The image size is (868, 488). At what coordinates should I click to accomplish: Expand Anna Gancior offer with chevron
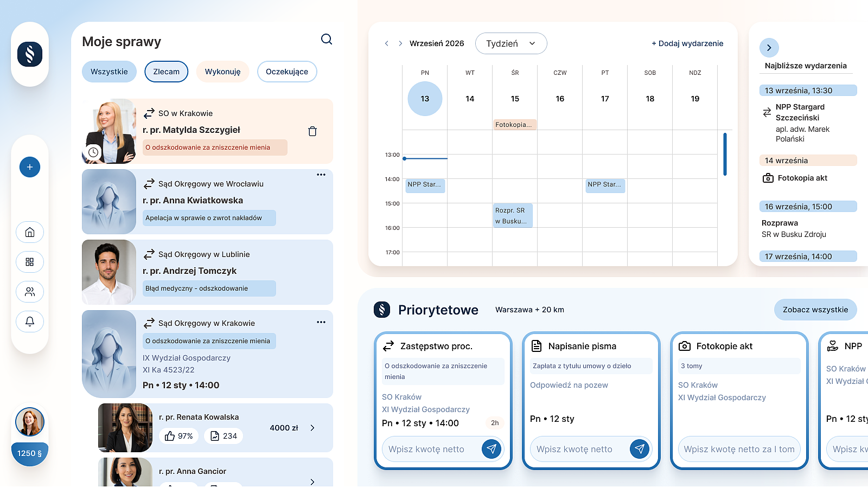(312, 481)
